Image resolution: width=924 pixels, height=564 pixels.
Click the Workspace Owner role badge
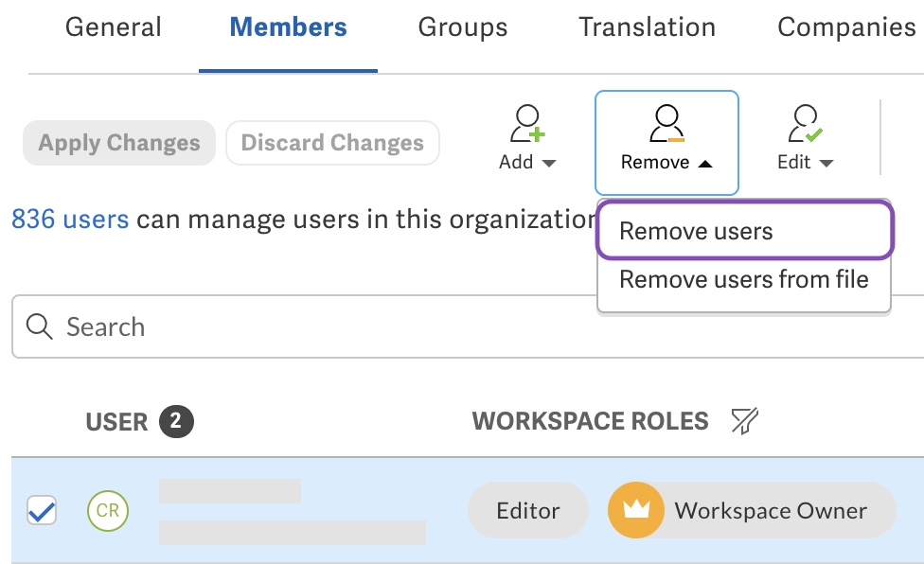pyautogui.click(x=752, y=510)
